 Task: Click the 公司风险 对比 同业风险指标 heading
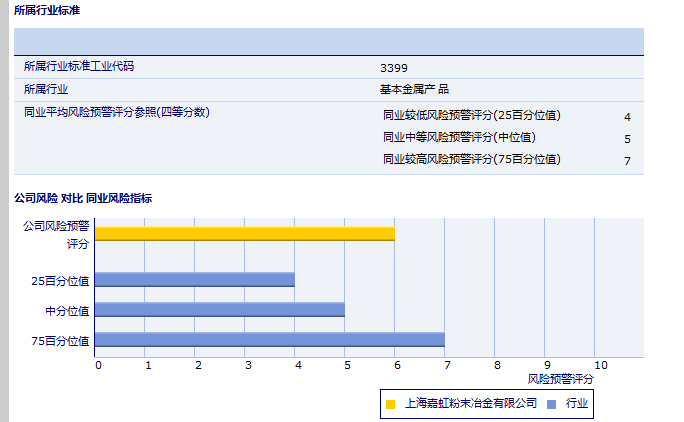[x=83, y=198]
